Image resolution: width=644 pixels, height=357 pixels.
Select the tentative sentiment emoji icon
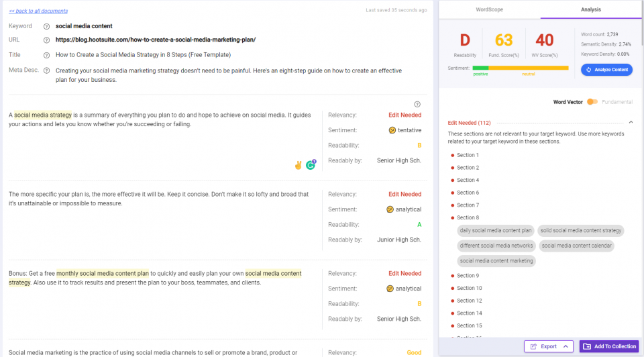tap(392, 130)
